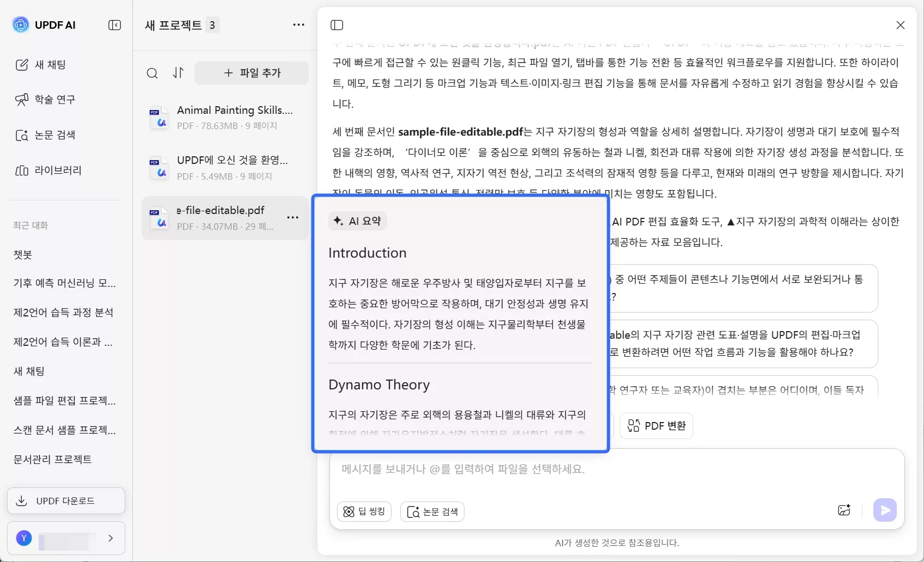
Task: Open the 챗봇 recent conversation
Action: pyautogui.click(x=23, y=254)
